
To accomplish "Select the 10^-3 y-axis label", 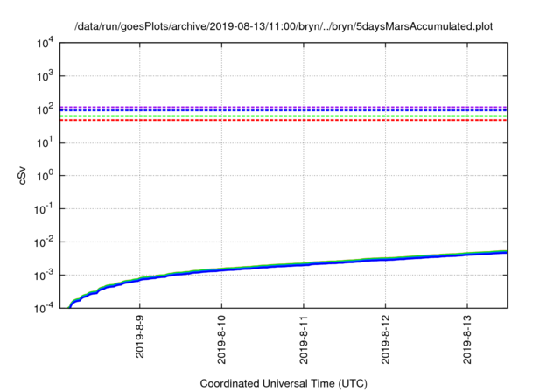I will (x=44, y=276).
